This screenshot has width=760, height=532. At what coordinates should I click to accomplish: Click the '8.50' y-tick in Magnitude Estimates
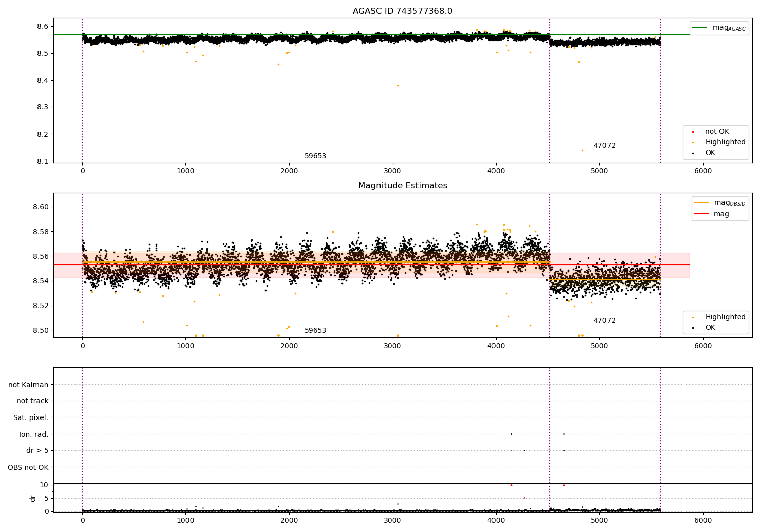41,330
